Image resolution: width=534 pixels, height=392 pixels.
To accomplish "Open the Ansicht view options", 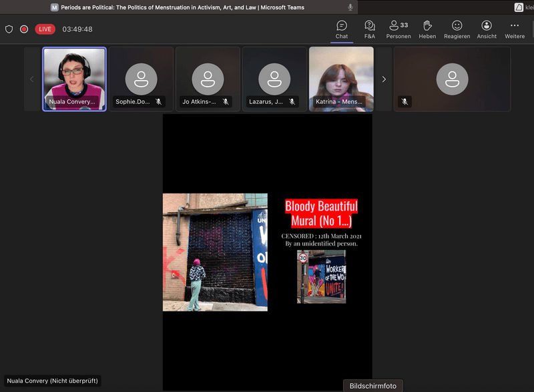I will [487, 29].
